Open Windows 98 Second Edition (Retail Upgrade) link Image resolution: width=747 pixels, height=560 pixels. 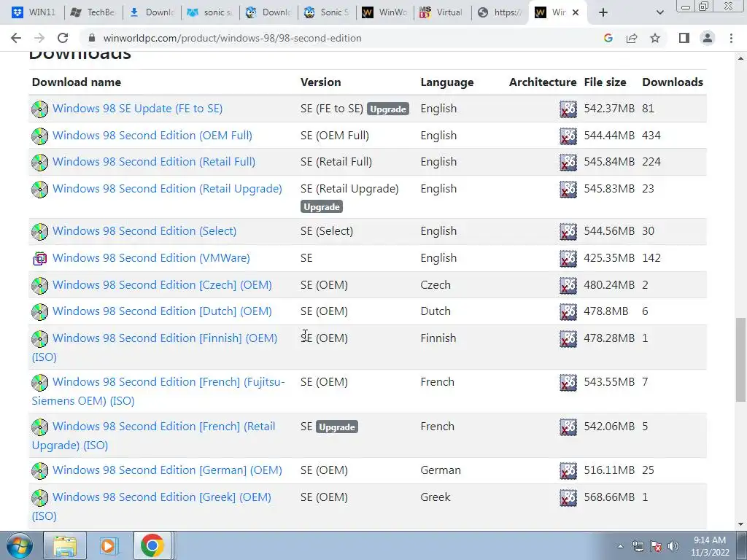tap(167, 189)
